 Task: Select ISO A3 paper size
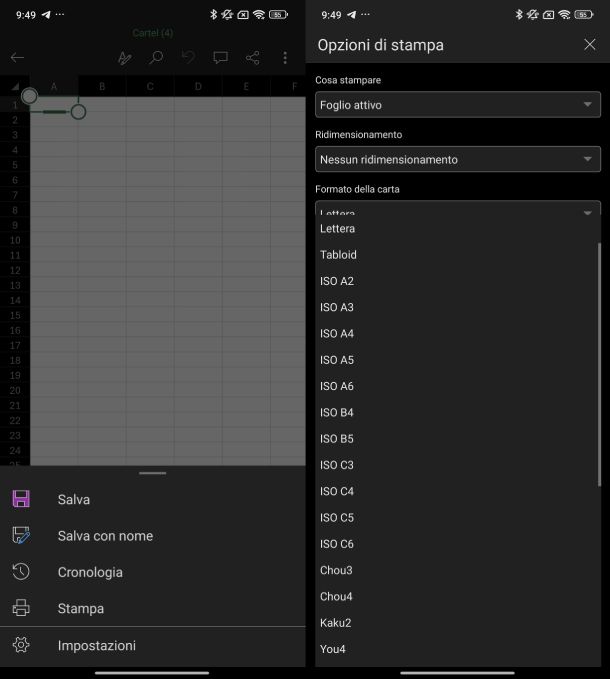click(x=458, y=307)
